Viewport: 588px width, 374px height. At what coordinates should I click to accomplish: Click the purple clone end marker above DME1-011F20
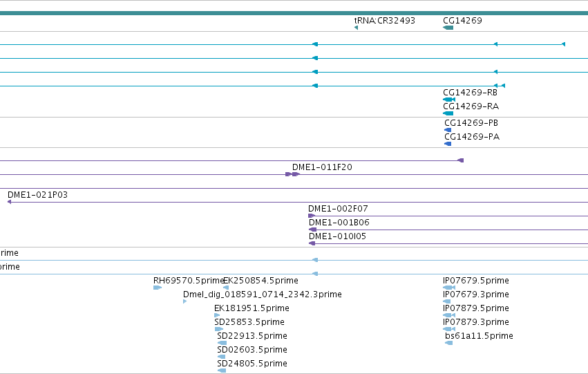(460, 160)
